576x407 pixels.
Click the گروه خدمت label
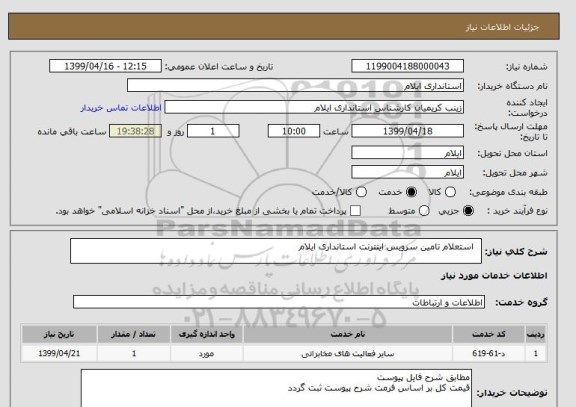coord(521,302)
